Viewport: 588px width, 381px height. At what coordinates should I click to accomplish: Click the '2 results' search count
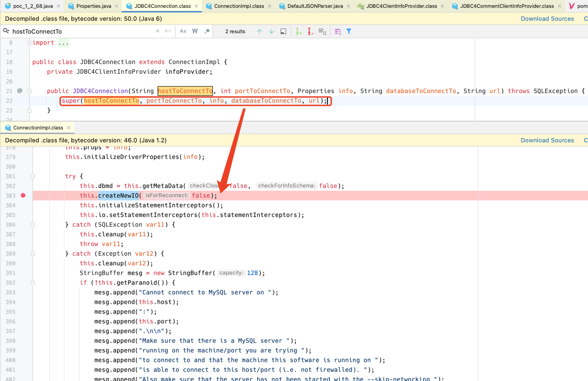click(x=235, y=31)
